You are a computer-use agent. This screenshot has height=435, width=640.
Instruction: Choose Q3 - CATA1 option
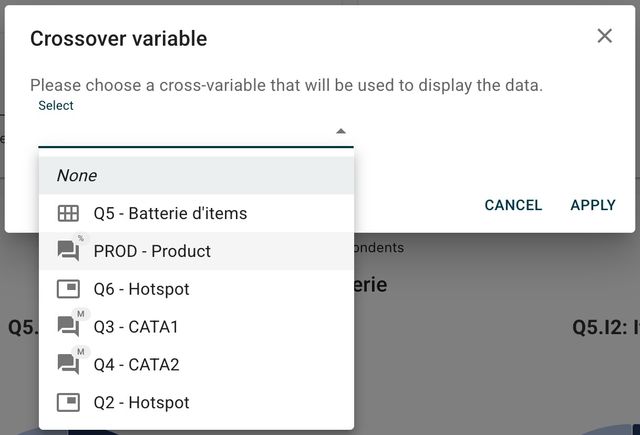pos(136,326)
